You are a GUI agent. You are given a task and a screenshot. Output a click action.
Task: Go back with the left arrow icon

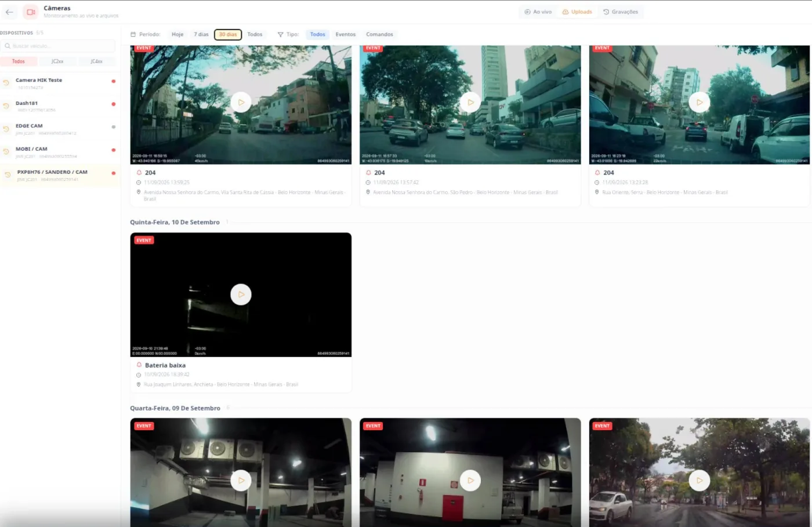[x=9, y=12]
